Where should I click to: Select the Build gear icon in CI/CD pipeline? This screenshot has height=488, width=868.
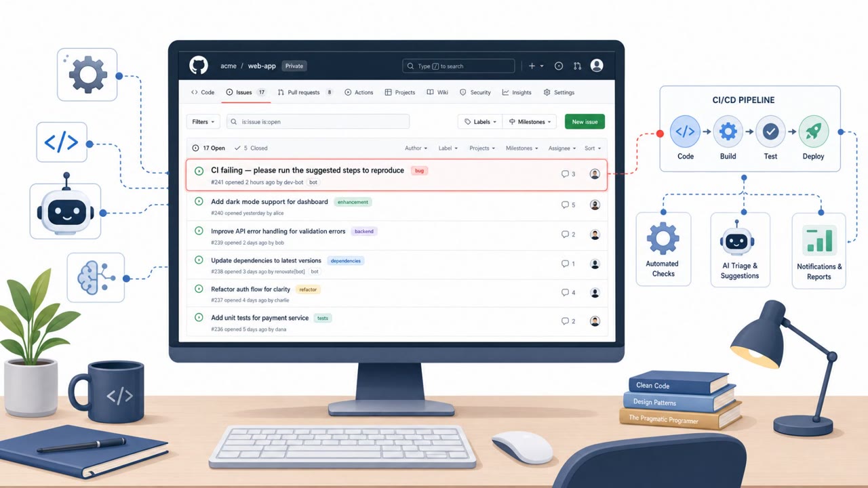728,131
